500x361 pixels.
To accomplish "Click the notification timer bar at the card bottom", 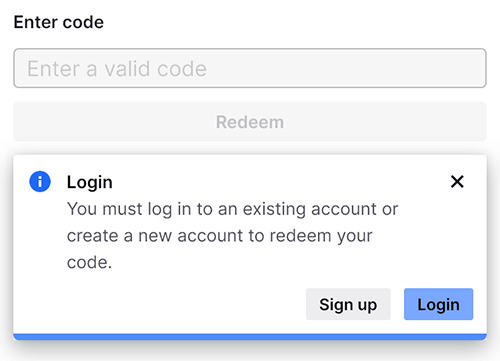I will [x=250, y=336].
